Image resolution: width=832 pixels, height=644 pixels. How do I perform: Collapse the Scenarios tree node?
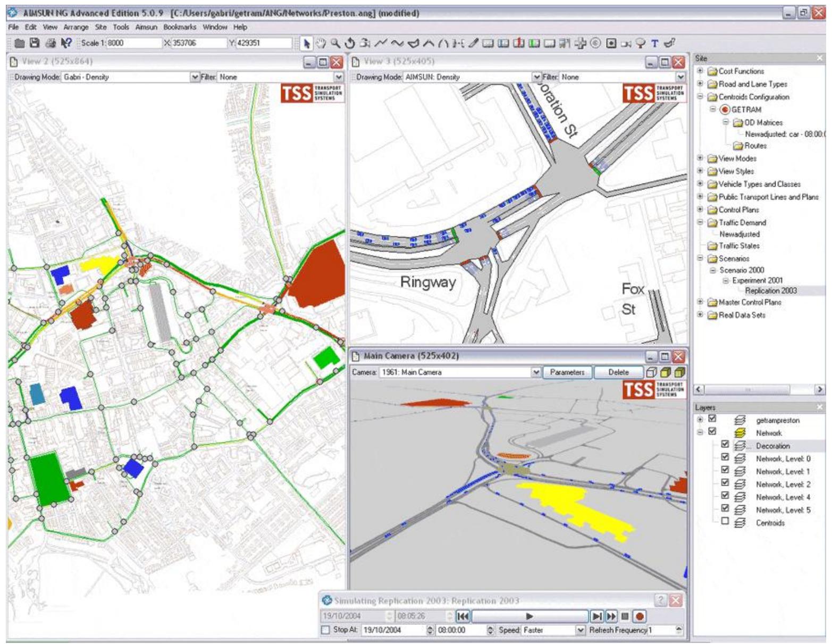point(700,258)
